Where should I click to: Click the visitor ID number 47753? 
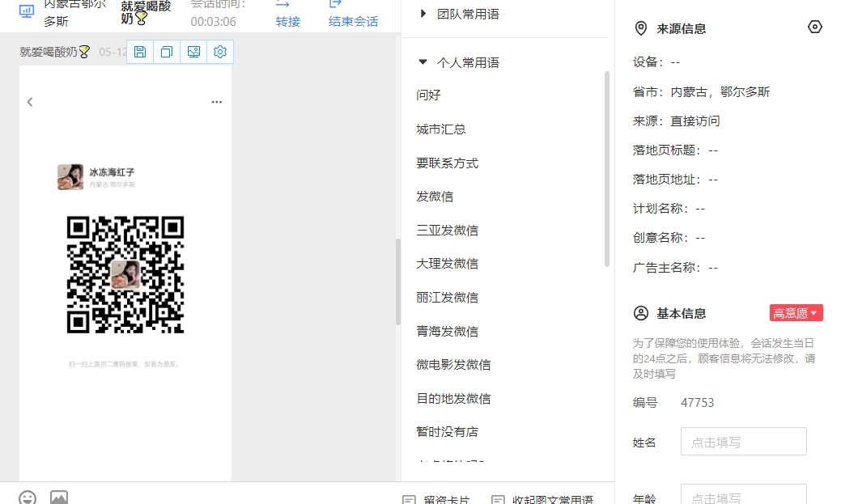(x=697, y=403)
